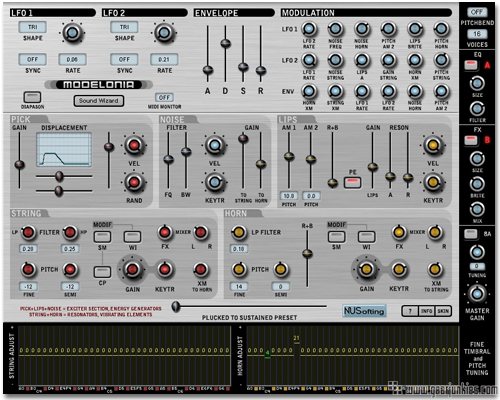Open the LFO 2 TRI shape selector
The width and height of the screenshot is (500, 400).
pos(124,27)
